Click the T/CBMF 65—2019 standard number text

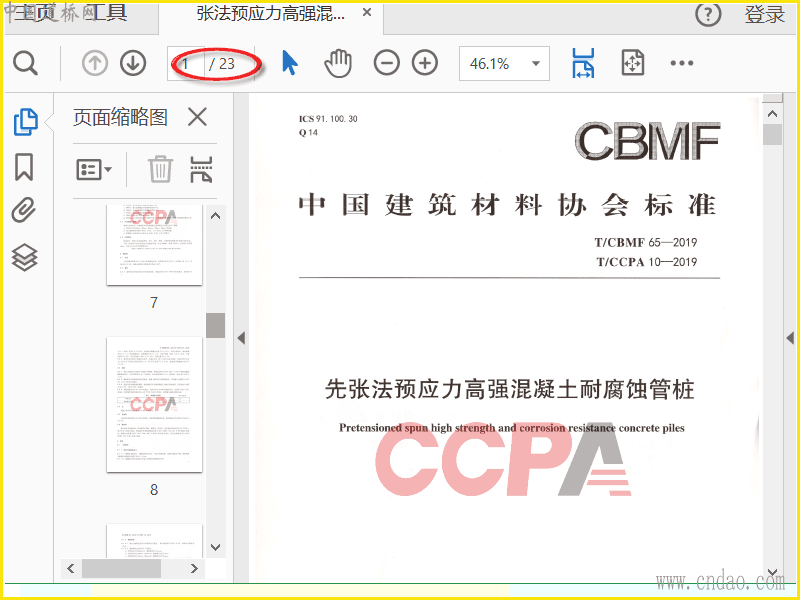[x=645, y=242]
